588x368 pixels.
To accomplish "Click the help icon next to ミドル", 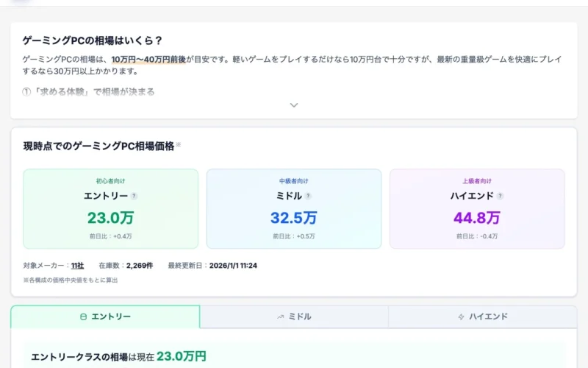I will tap(308, 196).
